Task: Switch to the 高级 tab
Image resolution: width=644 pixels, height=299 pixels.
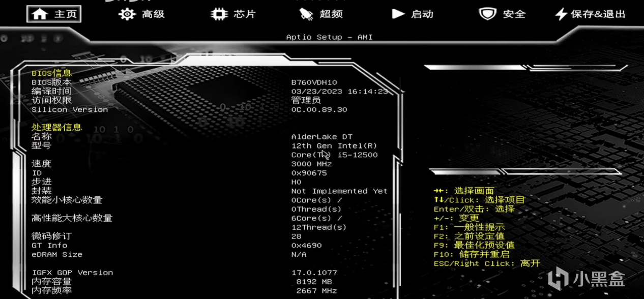Action: click(142, 14)
